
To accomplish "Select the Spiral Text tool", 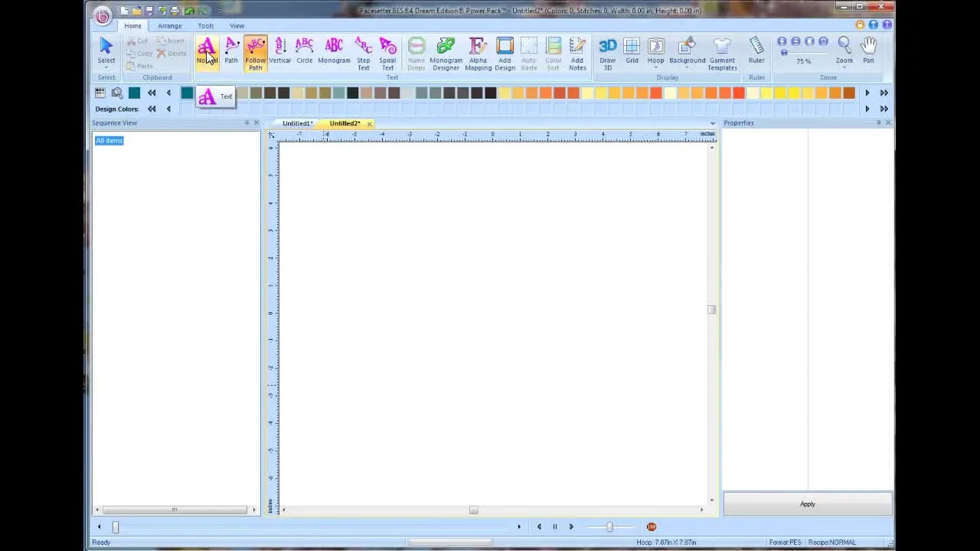I will (x=387, y=52).
